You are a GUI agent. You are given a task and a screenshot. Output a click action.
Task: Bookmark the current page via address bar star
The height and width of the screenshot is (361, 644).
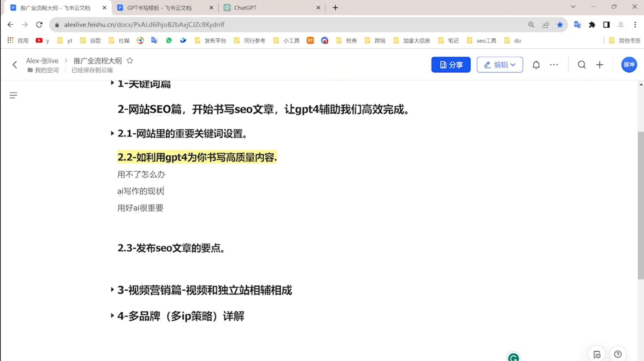pyautogui.click(x=560, y=24)
